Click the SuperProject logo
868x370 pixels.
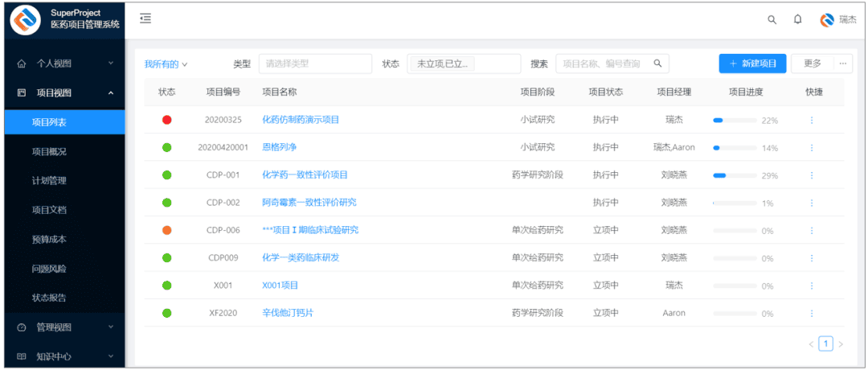(x=26, y=19)
